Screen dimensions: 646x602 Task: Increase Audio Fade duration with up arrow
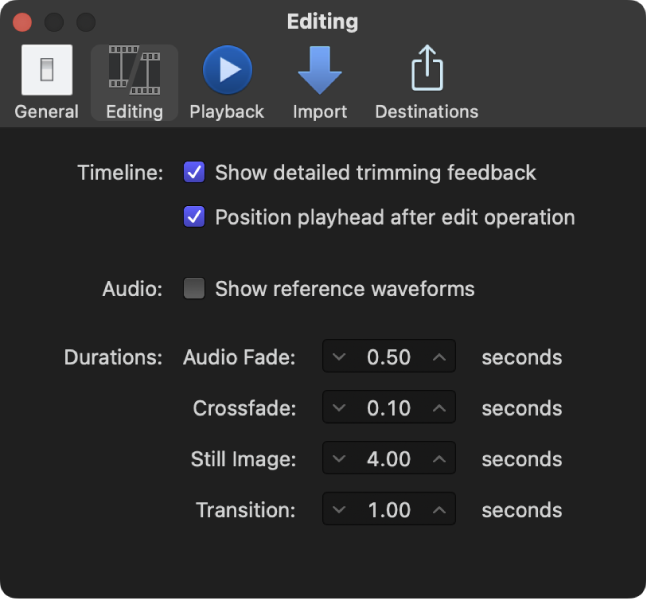click(439, 357)
